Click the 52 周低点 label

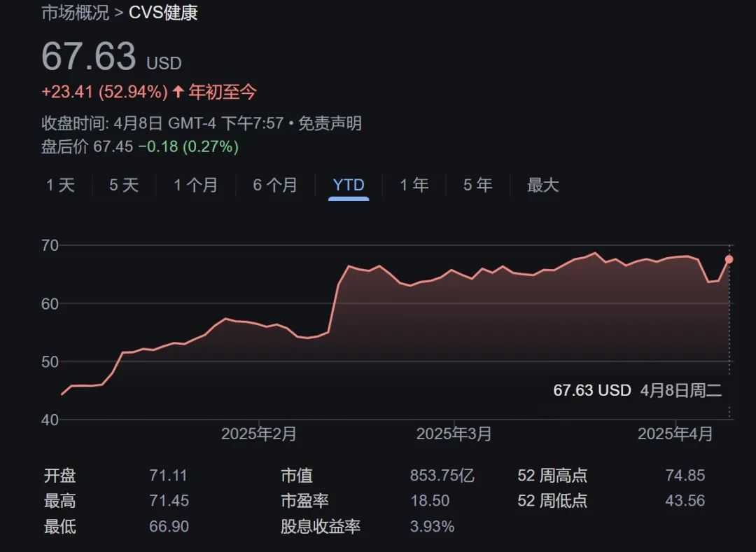(552, 500)
